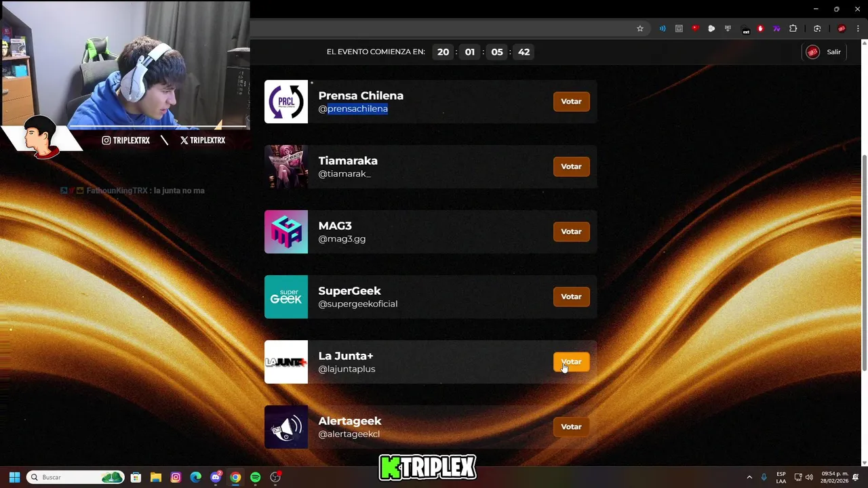Open the Tiamaraka avatar image
Viewport: 868px width, 488px height.
coord(286,167)
